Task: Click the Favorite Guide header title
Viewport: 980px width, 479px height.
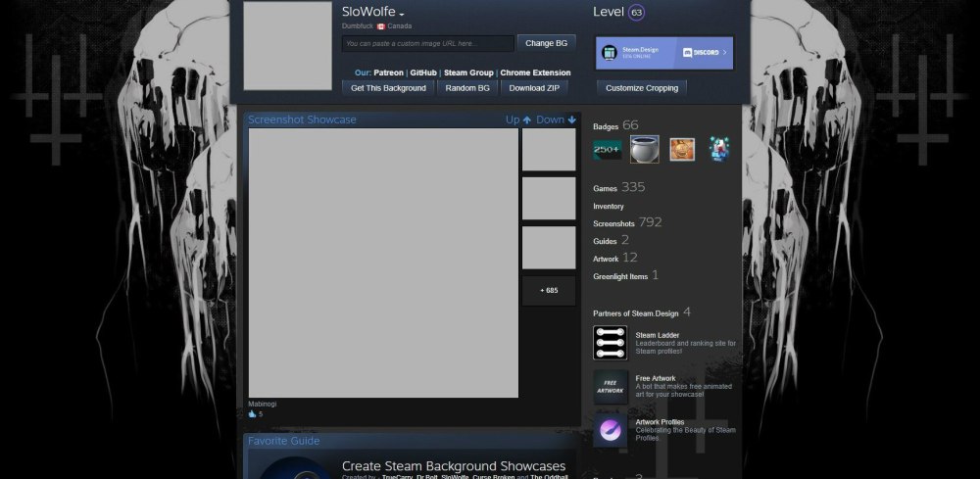Action: pyautogui.click(x=284, y=441)
